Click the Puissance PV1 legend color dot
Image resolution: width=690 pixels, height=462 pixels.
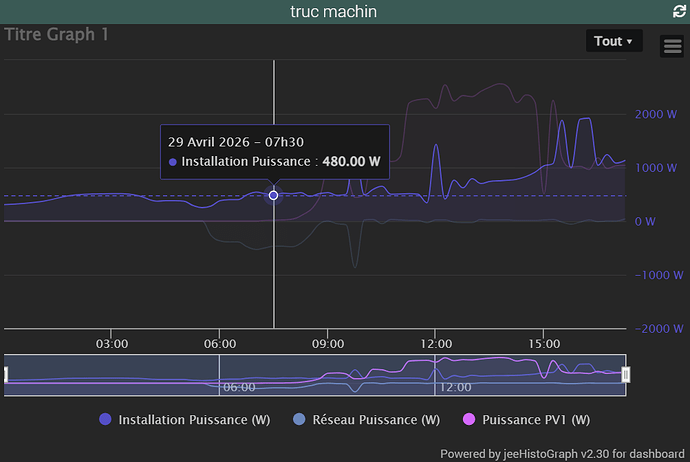[x=469, y=419]
